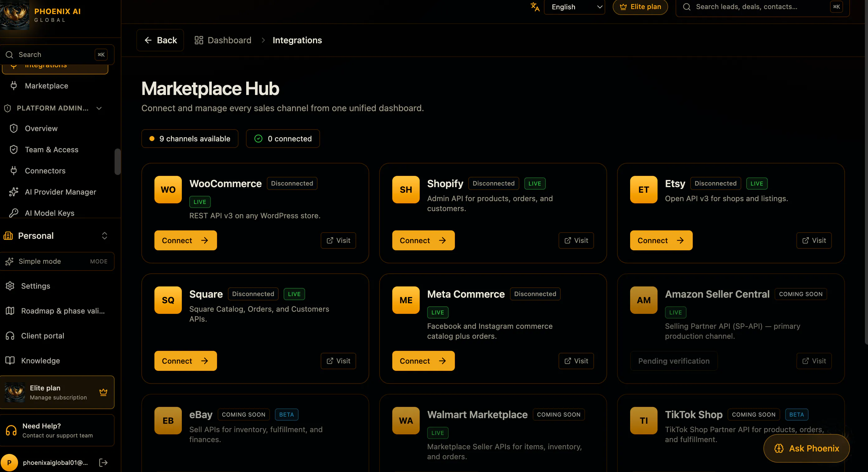Click the crown icon in Elite plan badge
Screen dimensions: 868x472
coord(623,7)
